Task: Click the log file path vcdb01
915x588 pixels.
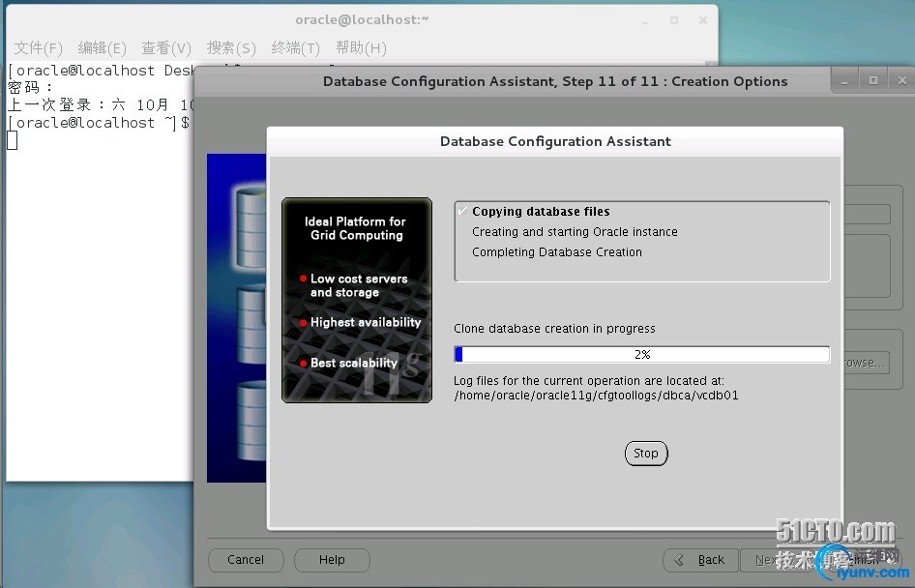Action: 597,395
